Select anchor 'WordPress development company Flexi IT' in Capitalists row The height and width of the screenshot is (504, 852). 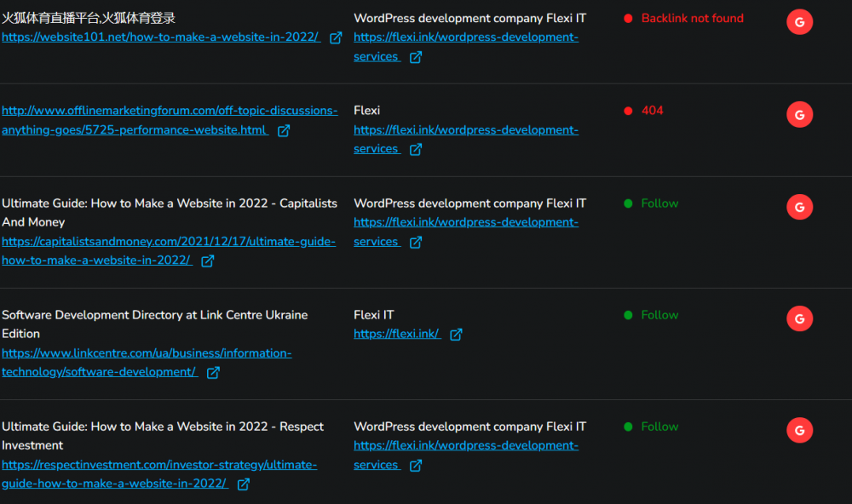(x=470, y=203)
